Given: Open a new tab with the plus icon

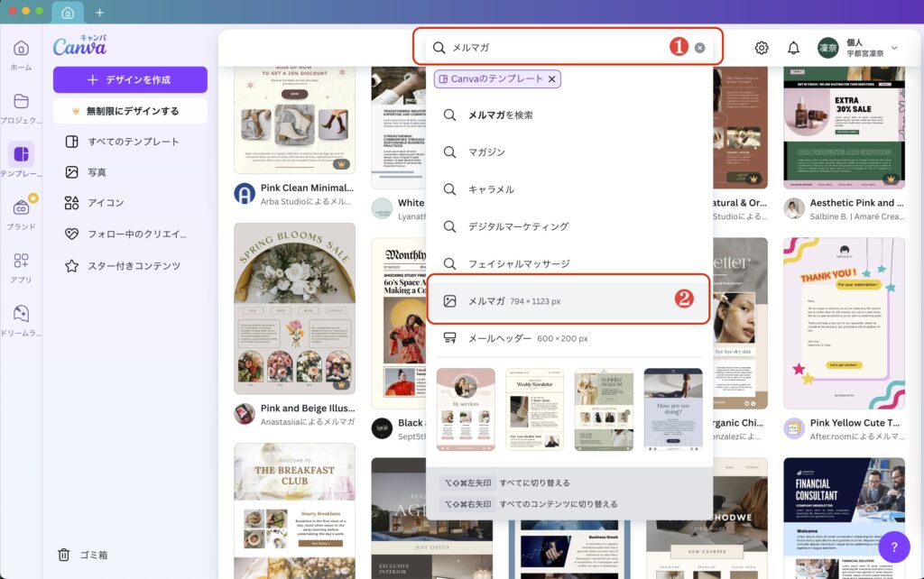Looking at the screenshot, I should click(x=99, y=13).
